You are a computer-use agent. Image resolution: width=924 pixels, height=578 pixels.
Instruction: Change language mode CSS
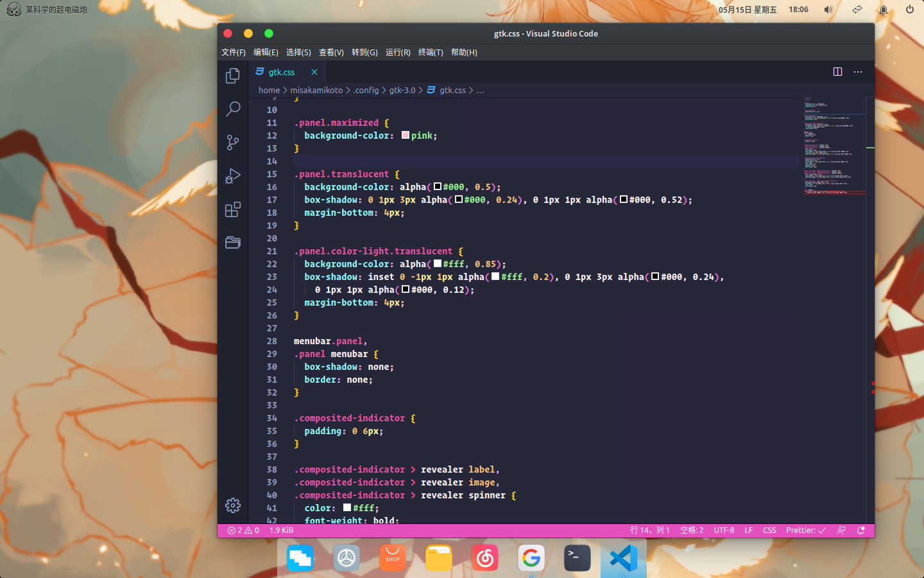769,530
